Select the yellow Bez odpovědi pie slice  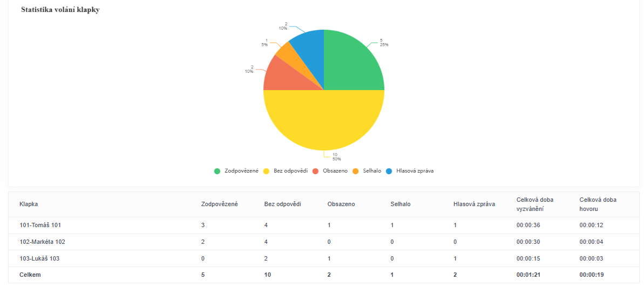coord(324,121)
